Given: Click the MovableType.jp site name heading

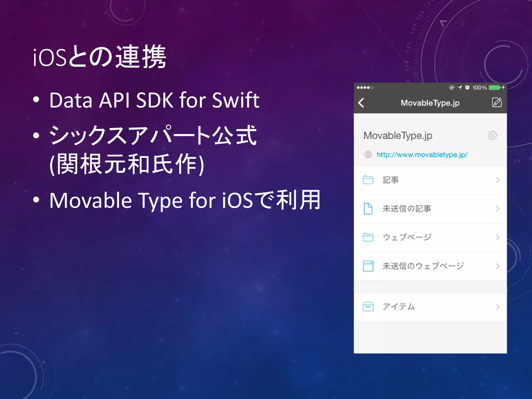Looking at the screenshot, I should point(398,136).
